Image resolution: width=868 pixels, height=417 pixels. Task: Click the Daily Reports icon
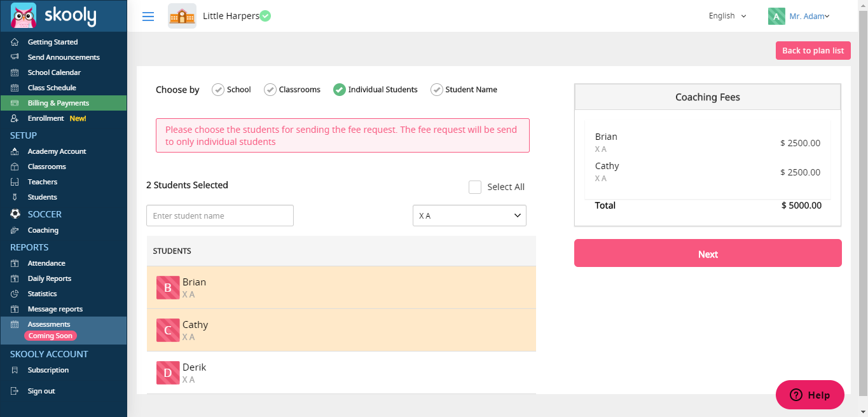15,278
